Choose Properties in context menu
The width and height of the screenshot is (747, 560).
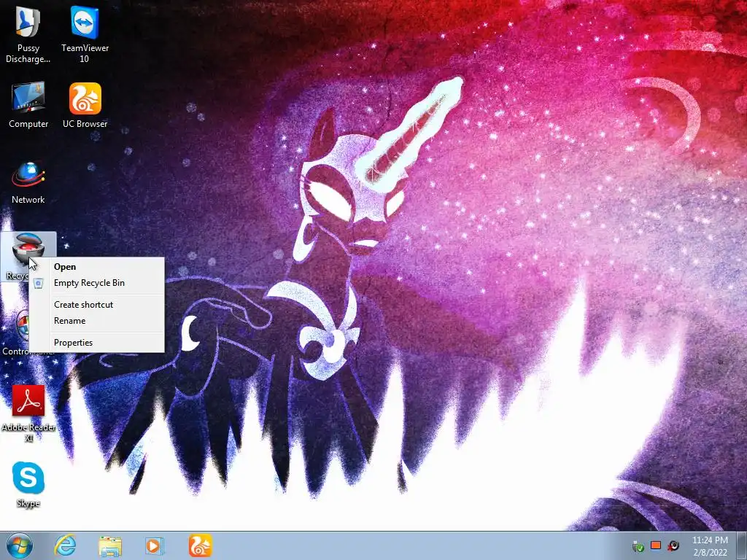tap(97, 343)
